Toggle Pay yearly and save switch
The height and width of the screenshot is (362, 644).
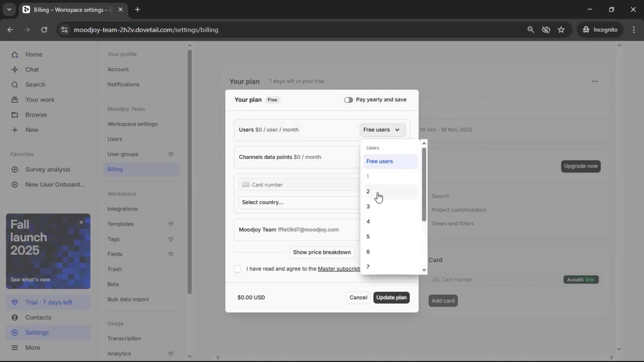348,100
